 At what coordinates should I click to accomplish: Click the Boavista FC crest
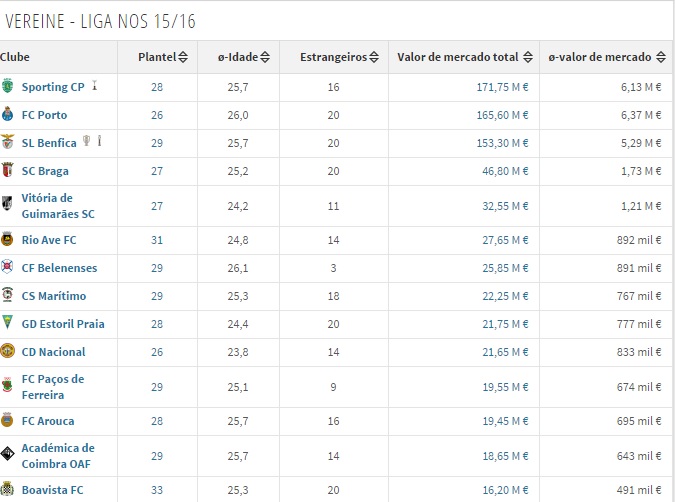tap(7, 489)
